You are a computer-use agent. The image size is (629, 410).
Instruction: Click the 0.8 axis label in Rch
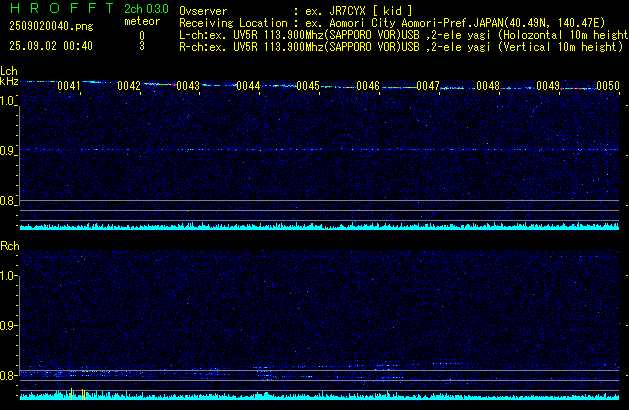click(x=7, y=375)
